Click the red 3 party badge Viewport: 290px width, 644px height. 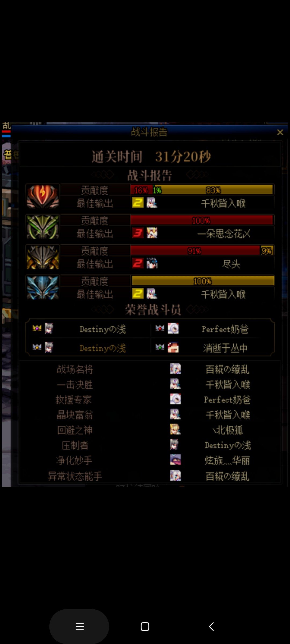138,233
